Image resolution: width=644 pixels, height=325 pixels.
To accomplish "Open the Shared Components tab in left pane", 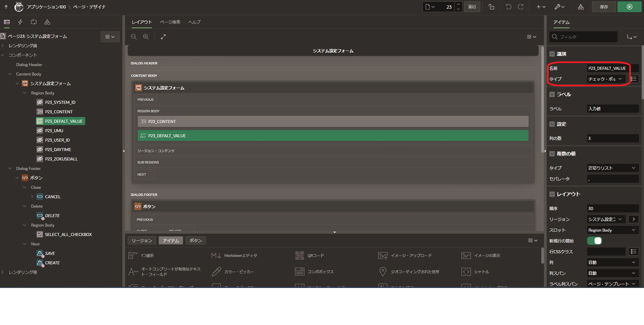I will pos(47,22).
